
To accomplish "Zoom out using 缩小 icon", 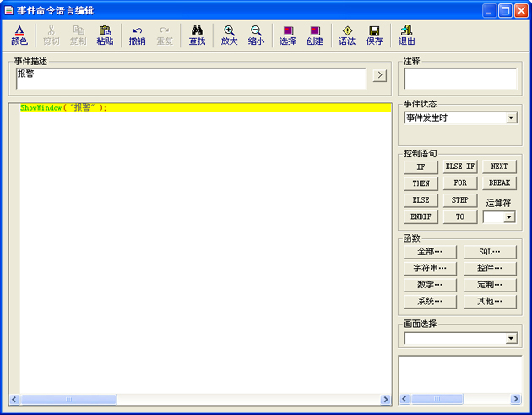I will click(256, 35).
